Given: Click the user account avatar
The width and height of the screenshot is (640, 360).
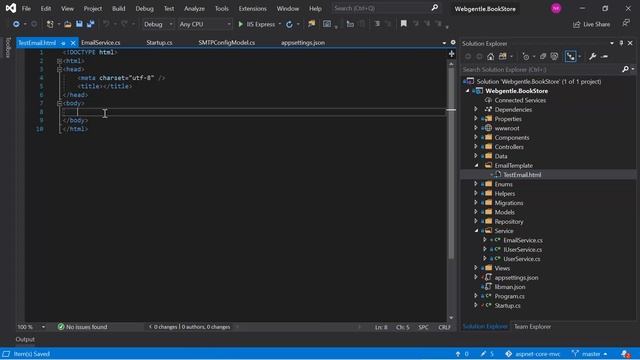Looking at the screenshot, I should point(556,8).
